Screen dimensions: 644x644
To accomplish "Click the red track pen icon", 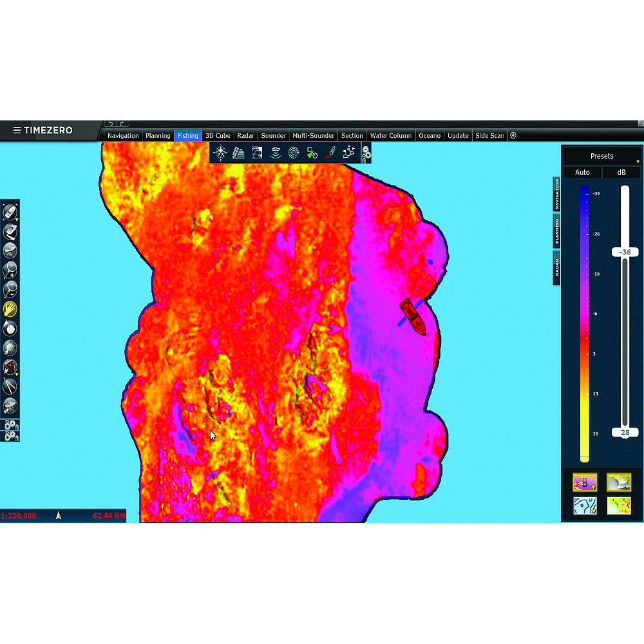I will [x=330, y=153].
